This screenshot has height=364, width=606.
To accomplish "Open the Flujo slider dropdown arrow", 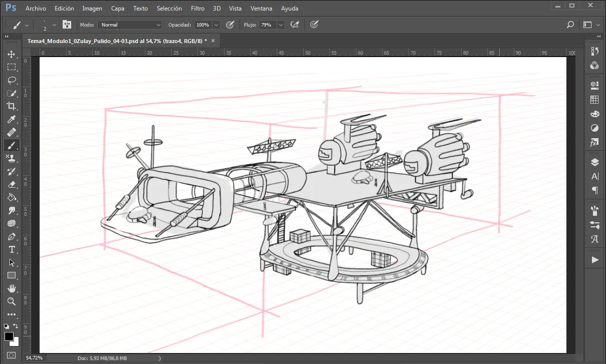I will (x=280, y=25).
